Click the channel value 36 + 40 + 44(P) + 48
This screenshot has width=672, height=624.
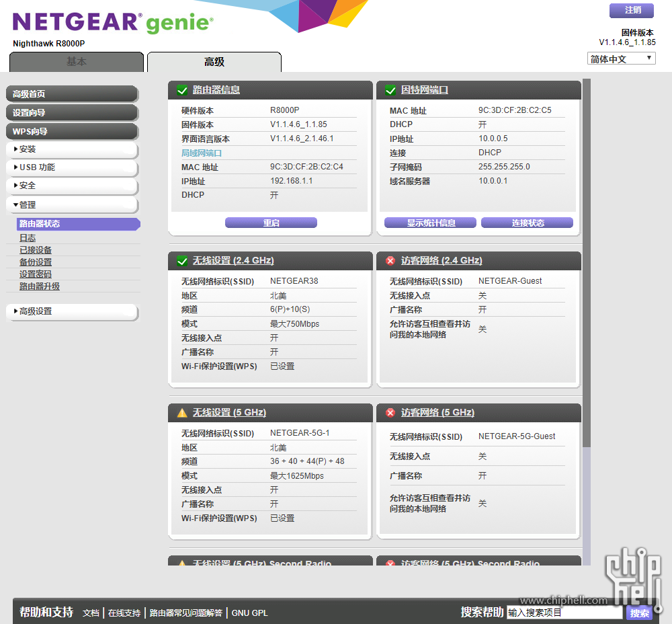(x=307, y=461)
